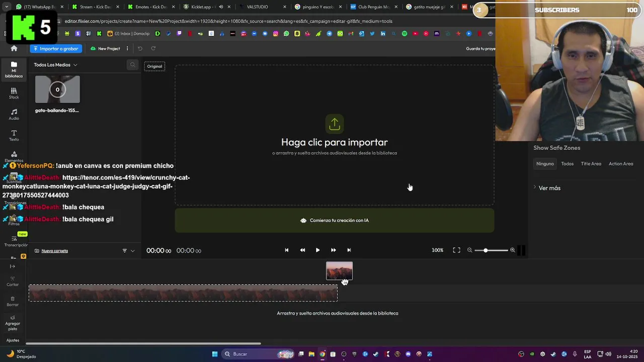Click the Original aspect ratio label
The width and height of the screenshot is (644, 362).
click(x=154, y=66)
